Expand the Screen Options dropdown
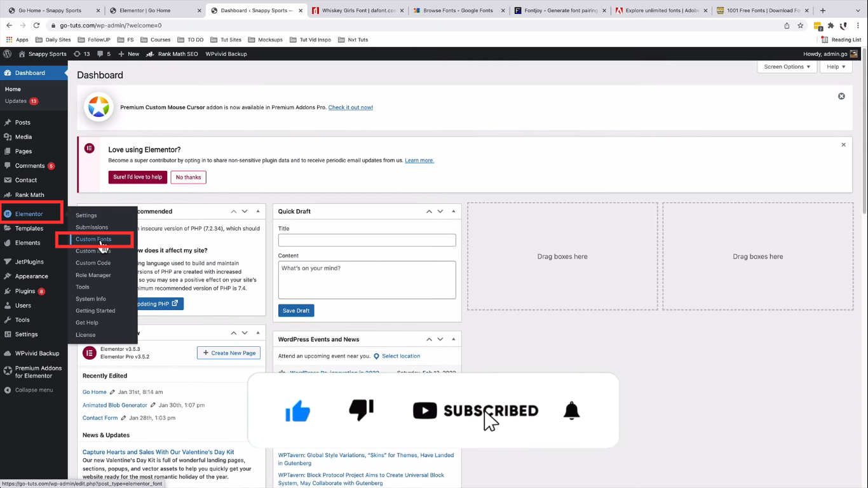This screenshot has height=488, width=868. coord(787,67)
